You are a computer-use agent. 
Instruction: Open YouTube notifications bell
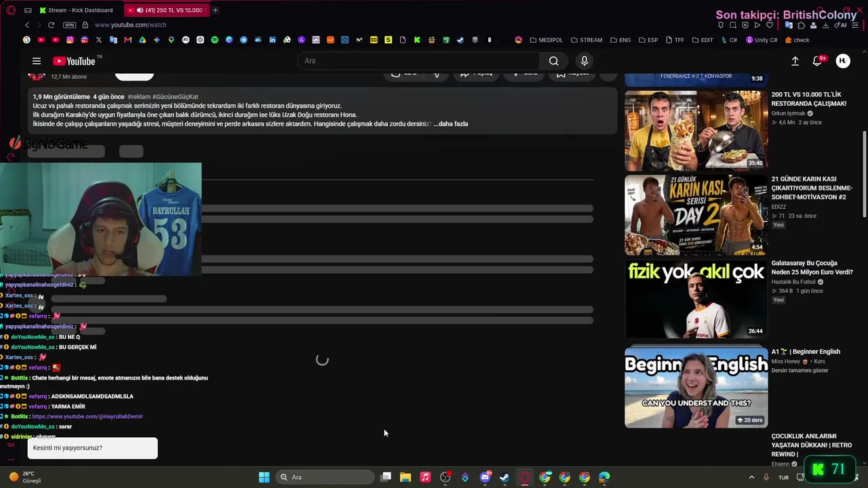pos(818,61)
